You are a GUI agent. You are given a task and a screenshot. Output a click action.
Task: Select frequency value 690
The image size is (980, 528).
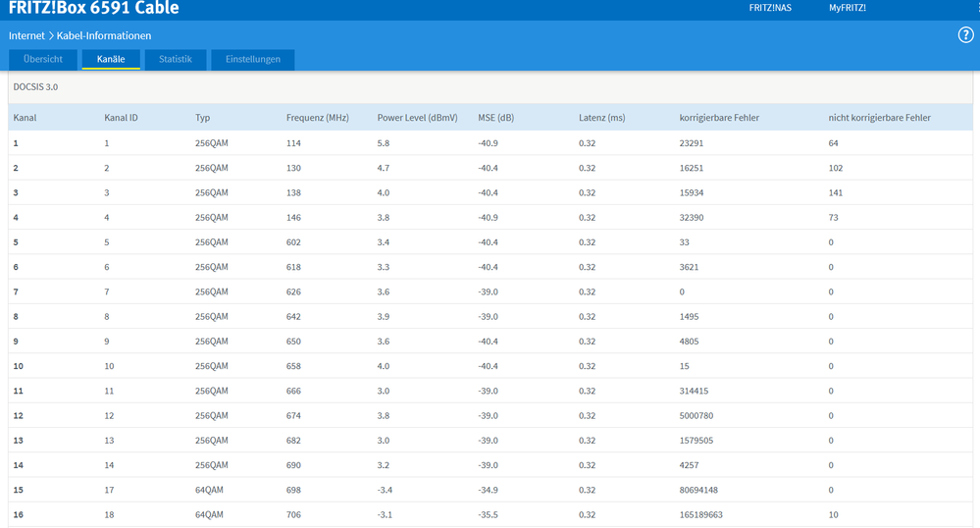point(293,465)
